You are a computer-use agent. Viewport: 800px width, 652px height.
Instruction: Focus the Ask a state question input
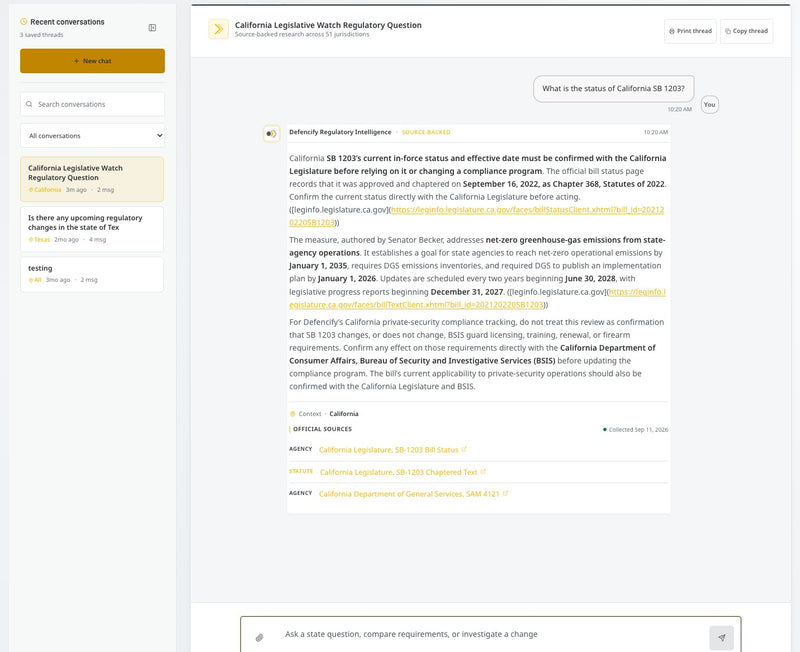(490, 634)
